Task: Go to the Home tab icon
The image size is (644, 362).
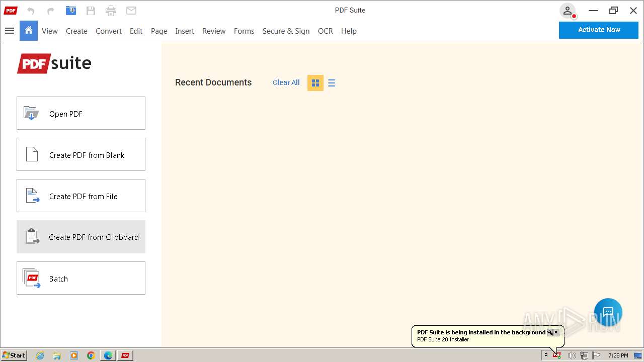Action: tap(29, 31)
